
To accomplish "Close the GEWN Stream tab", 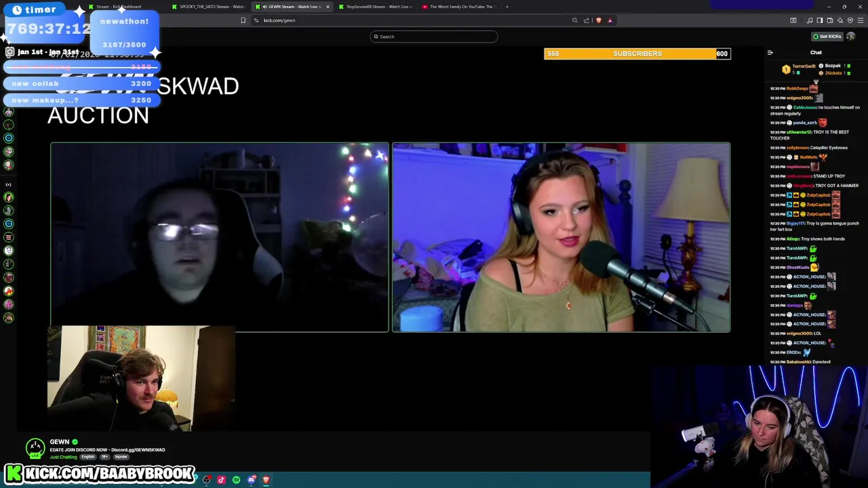I will click(x=328, y=7).
